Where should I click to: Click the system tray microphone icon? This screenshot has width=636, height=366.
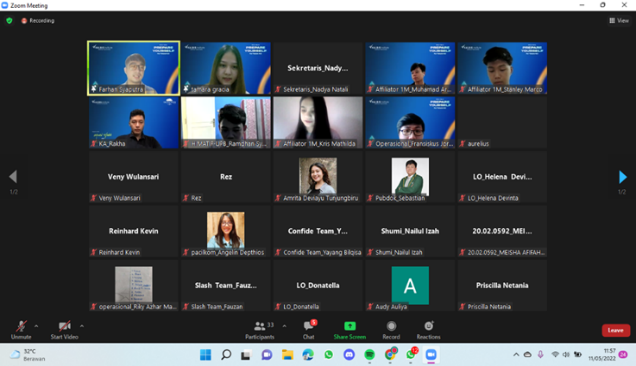[x=540, y=355]
